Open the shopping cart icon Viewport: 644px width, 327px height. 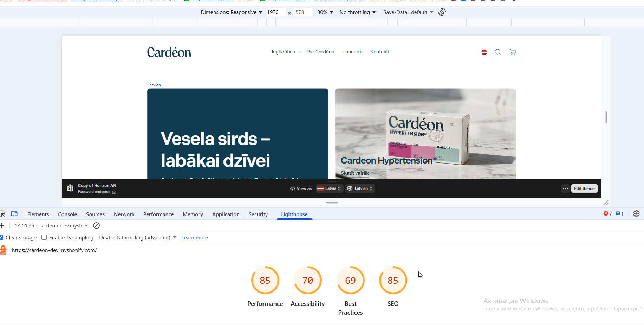[x=513, y=52]
